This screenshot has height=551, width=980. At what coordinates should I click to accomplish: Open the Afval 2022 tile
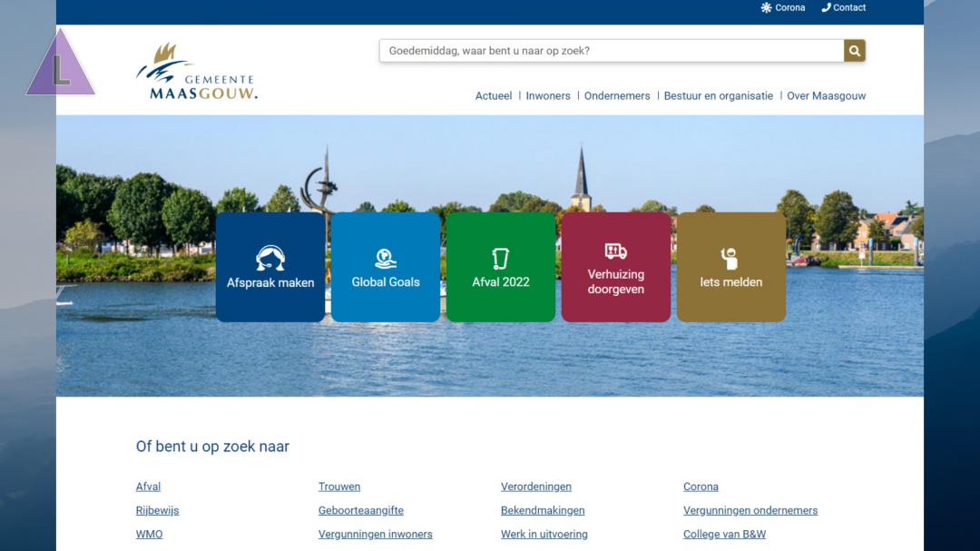coord(501,267)
